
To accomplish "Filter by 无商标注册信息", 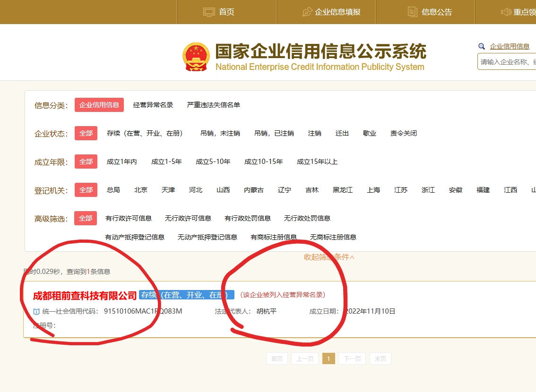I will pyautogui.click(x=333, y=237).
